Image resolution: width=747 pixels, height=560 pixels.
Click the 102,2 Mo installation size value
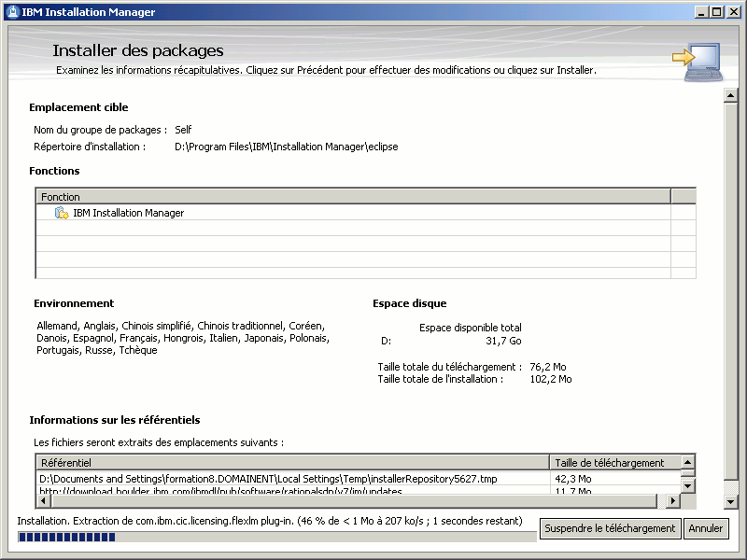click(551, 379)
